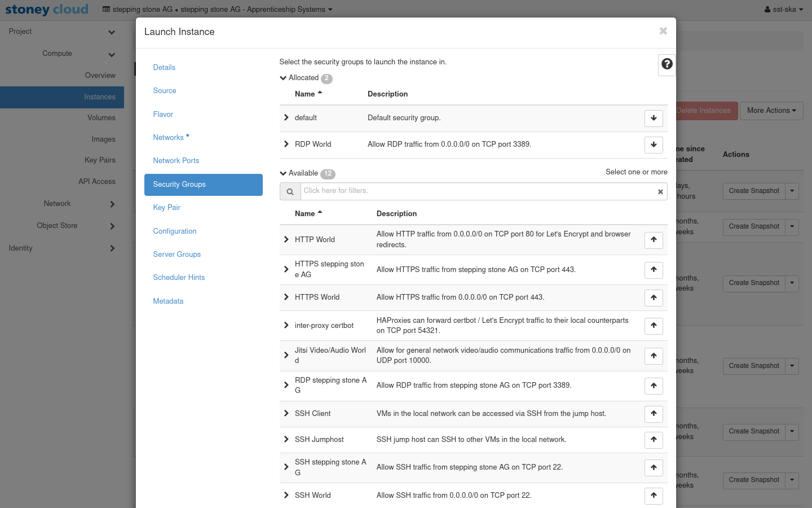Screen dimensions: 812x508
Task: Collapse the Available section
Action: [283, 173]
